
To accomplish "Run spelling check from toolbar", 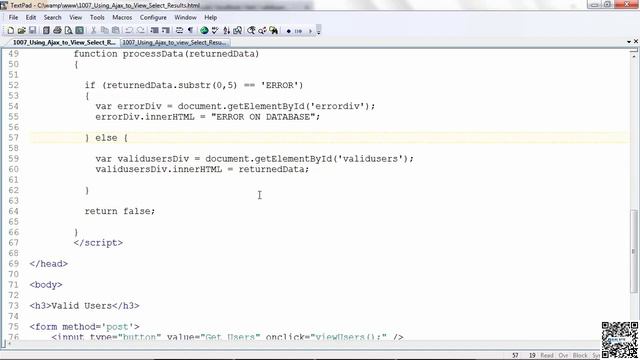I will pos(215,31).
